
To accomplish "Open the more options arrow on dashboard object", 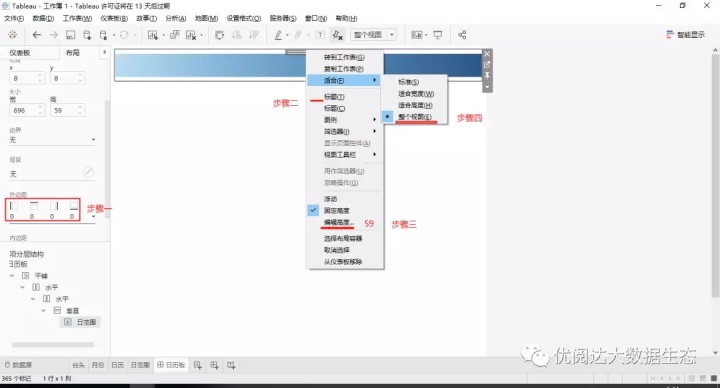I will coord(487,87).
